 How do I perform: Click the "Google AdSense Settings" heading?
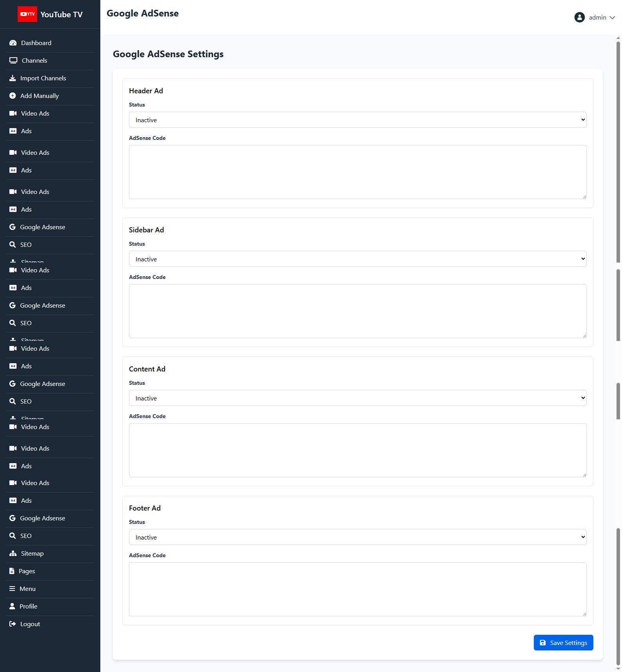(168, 54)
